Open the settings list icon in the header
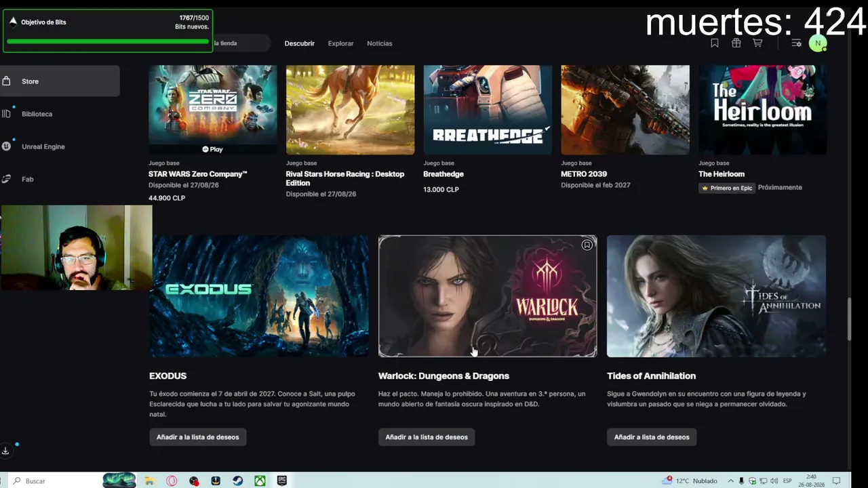Image resolution: width=868 pixels, height=488 pixels. coord(797,43)
